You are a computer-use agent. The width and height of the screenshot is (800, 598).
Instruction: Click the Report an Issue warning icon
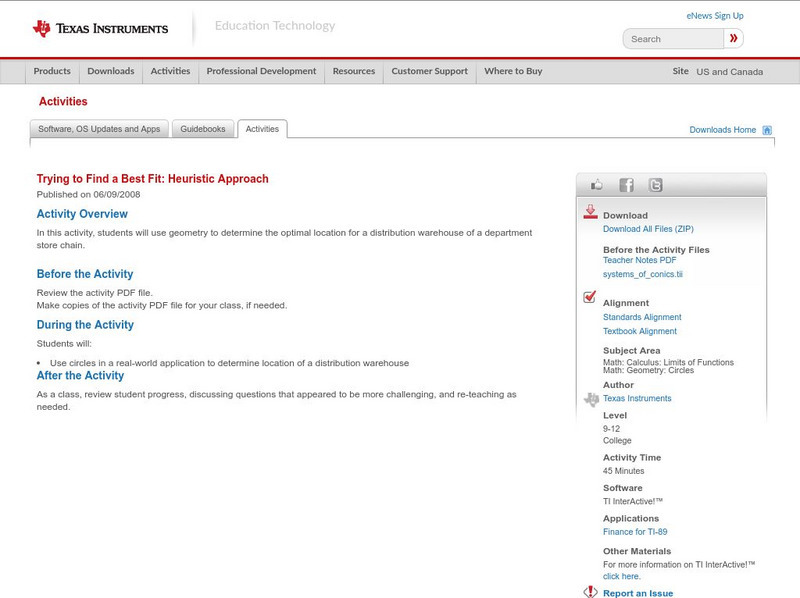click(x=589, y=591)
